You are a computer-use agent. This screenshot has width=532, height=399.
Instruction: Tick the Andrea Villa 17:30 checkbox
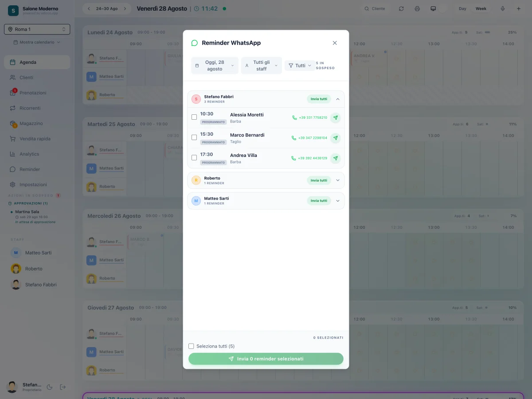(194, 158)
